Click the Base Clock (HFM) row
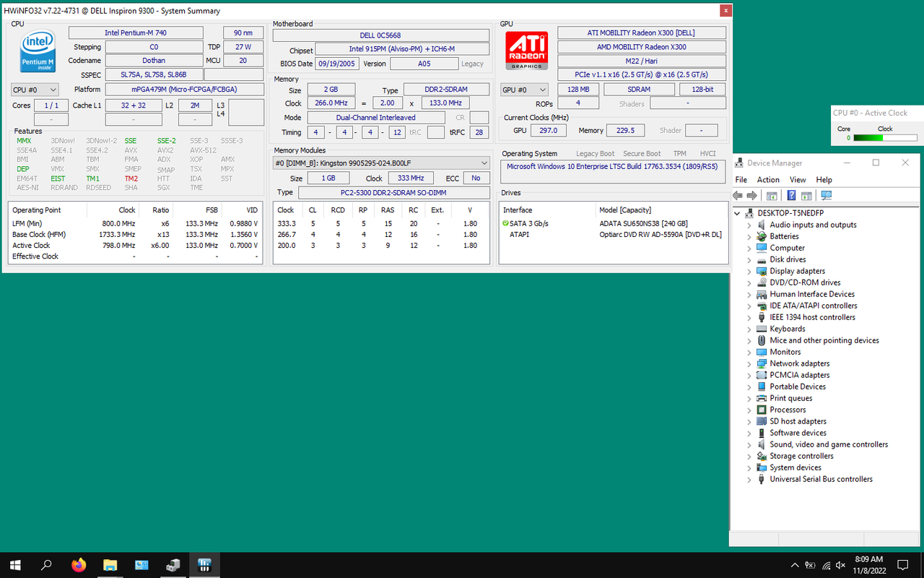The width and height of the screenshot is (924, 578). tap(135, 234)
